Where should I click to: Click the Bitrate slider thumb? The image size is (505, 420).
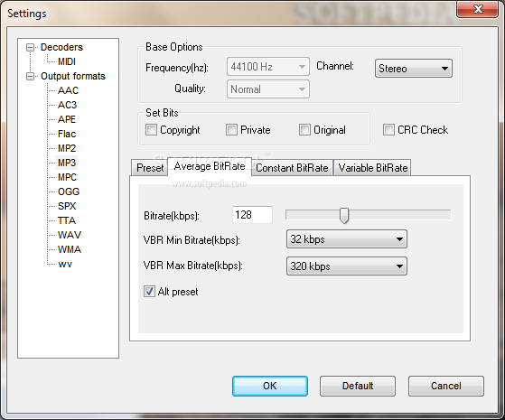pos(344,216)
